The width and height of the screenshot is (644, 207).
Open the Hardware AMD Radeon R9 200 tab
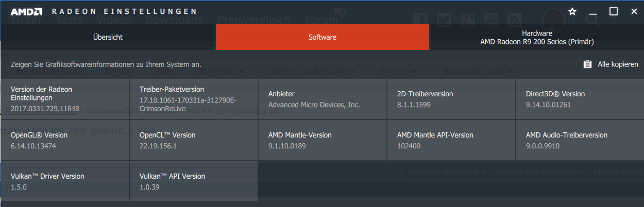pos(537,38)
